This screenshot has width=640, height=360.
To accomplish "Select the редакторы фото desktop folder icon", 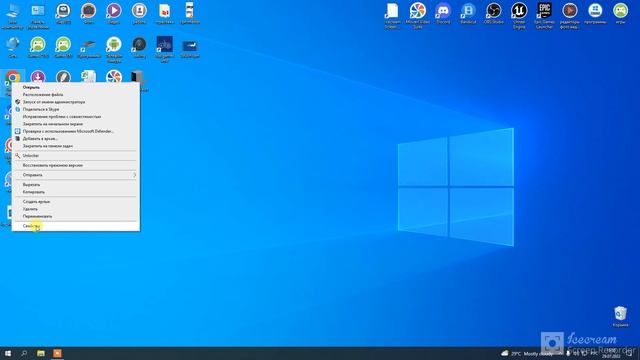I will [x=570, y=16].
